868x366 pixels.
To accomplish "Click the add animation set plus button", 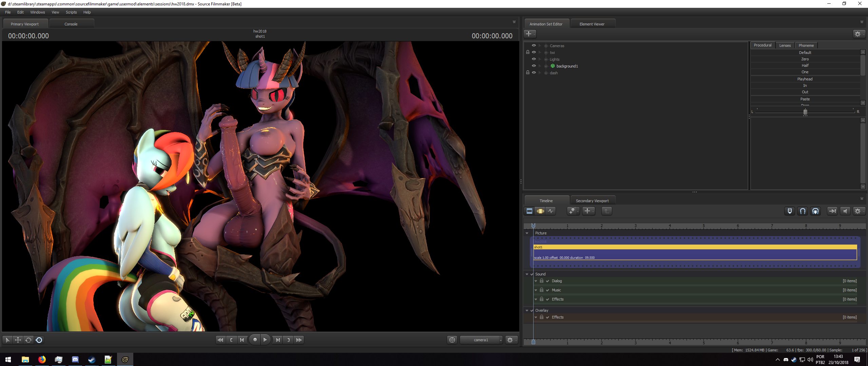I will [529, 34].
